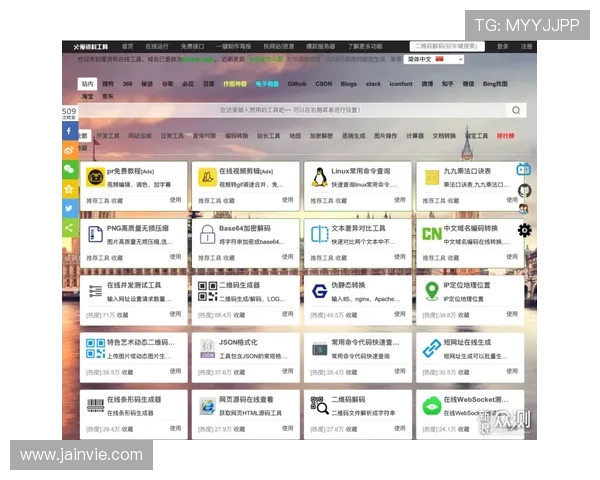Open the 简体中文 language dropdown
The height and width of the screenshot is (480, 600).
coord(434,59)
